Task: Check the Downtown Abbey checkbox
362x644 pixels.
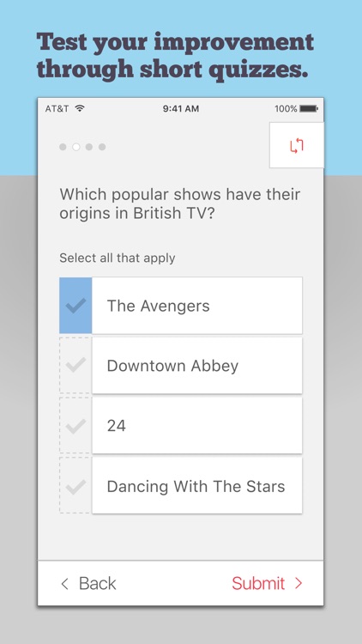Action: tap(75, 365)
